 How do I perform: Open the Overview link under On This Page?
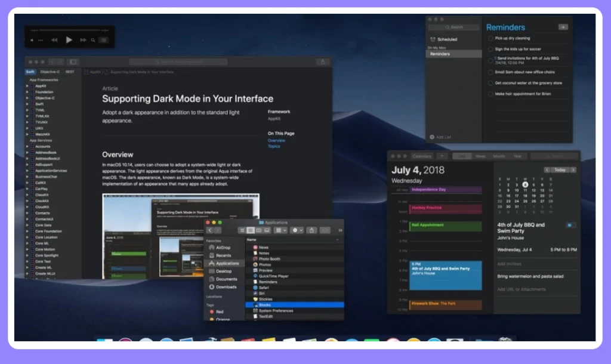point(276,140)
